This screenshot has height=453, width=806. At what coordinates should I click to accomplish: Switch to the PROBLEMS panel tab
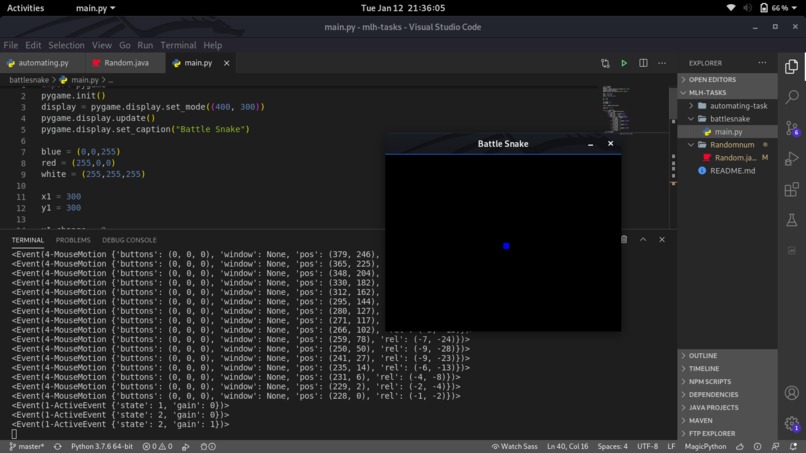pos(73,240)
